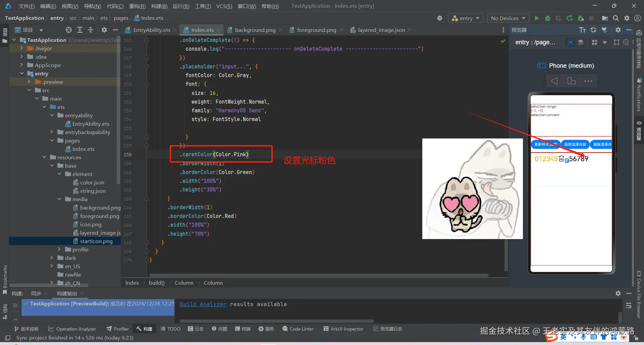Open the 构建(B) build menu
Image resolution: width=644 pixels, height=345 pixels.
159,6
